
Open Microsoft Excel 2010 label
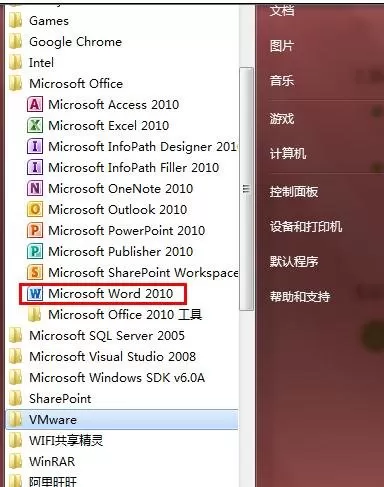[109, 126]
